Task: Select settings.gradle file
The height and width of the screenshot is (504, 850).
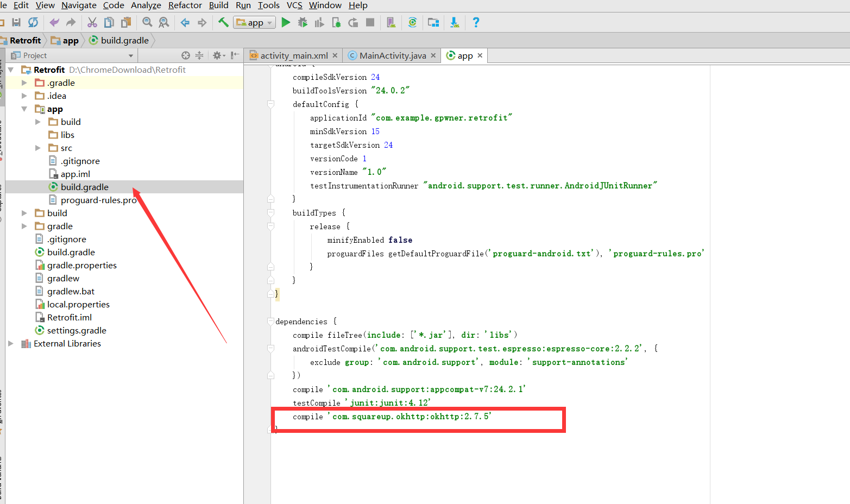Action: [x=77, y=330]
